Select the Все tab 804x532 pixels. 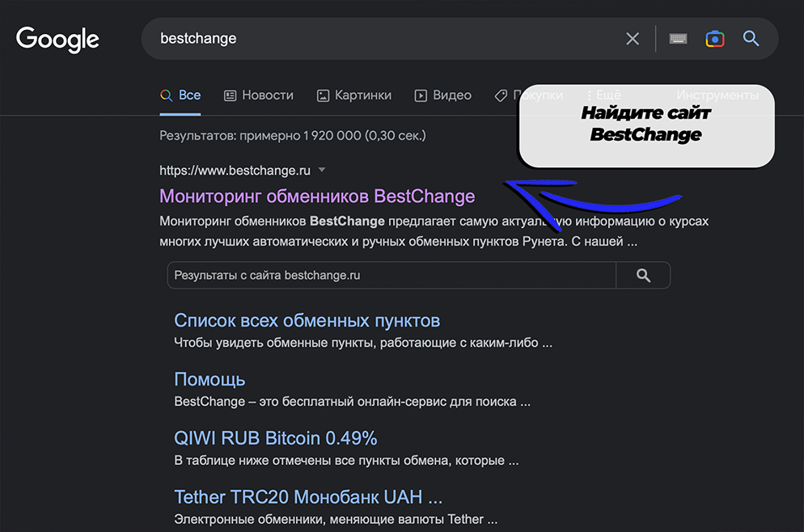point(180,95)
